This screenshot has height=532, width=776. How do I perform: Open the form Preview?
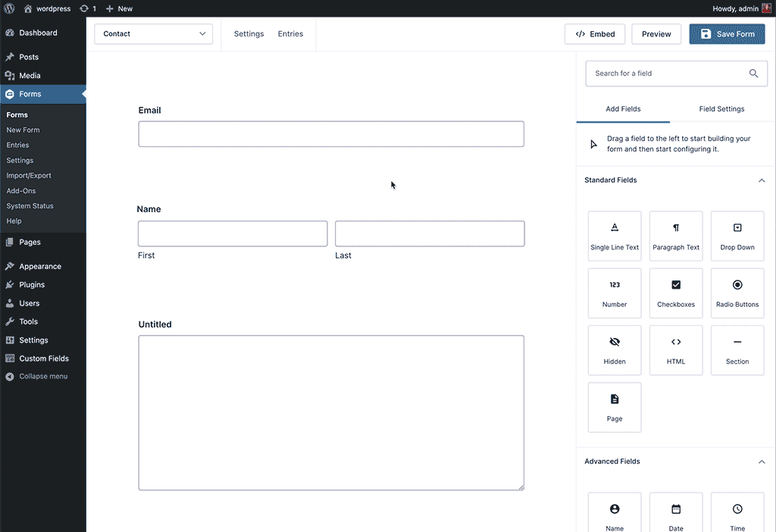coord(656,33)
